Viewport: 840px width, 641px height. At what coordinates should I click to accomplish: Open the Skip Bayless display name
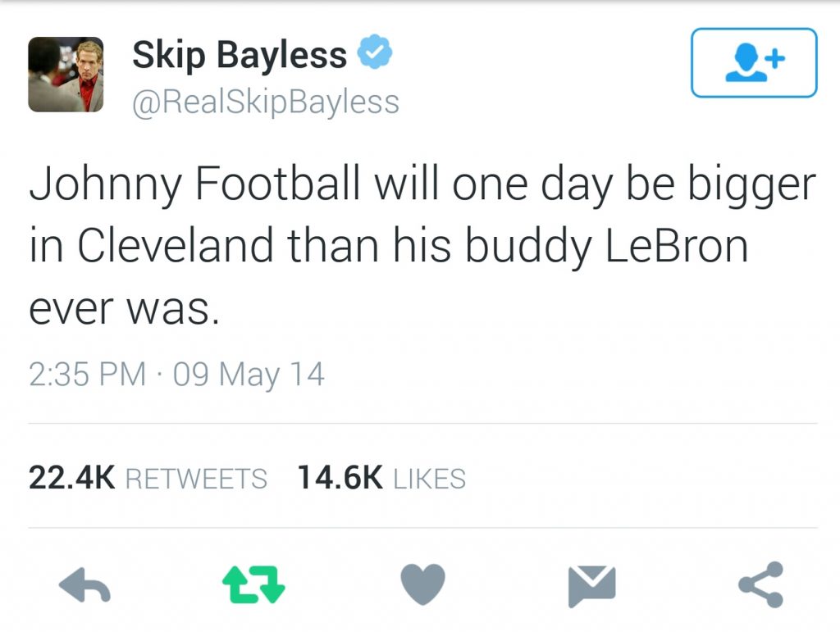(240, 56)
